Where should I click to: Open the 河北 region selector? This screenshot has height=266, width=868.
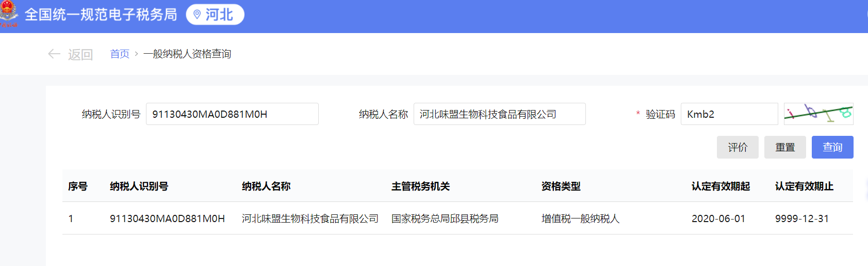pos(215,14)
